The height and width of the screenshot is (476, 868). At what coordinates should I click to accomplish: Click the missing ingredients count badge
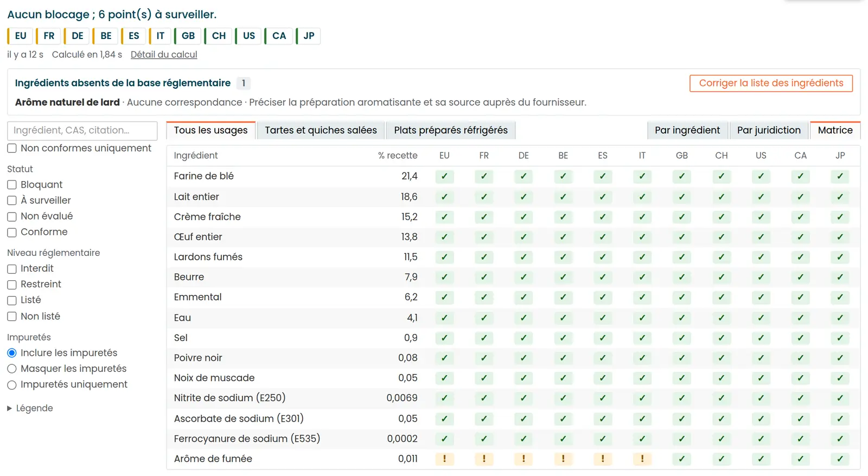(244, 83)
